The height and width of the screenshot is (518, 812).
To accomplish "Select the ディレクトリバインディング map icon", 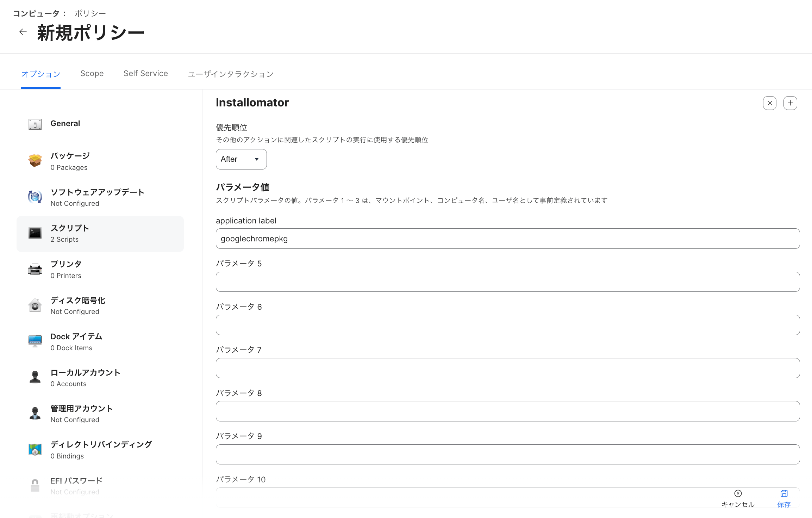I will (x=35, y=449).
